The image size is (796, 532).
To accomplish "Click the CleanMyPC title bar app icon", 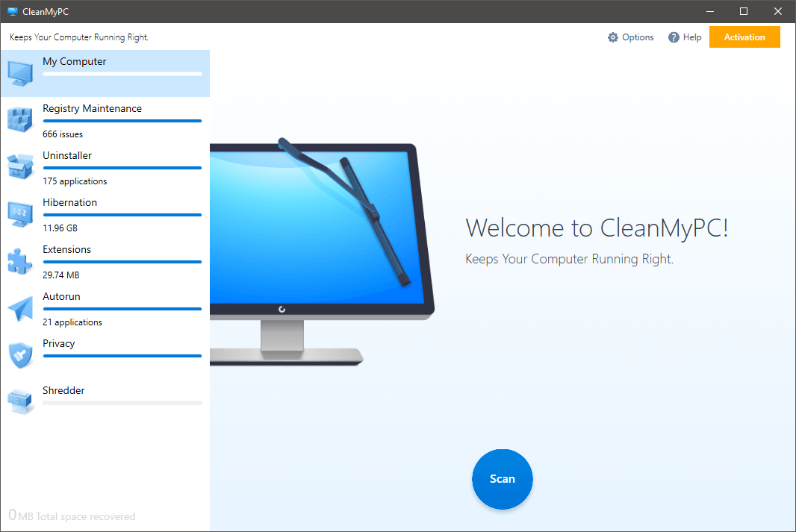I will 13,12.
